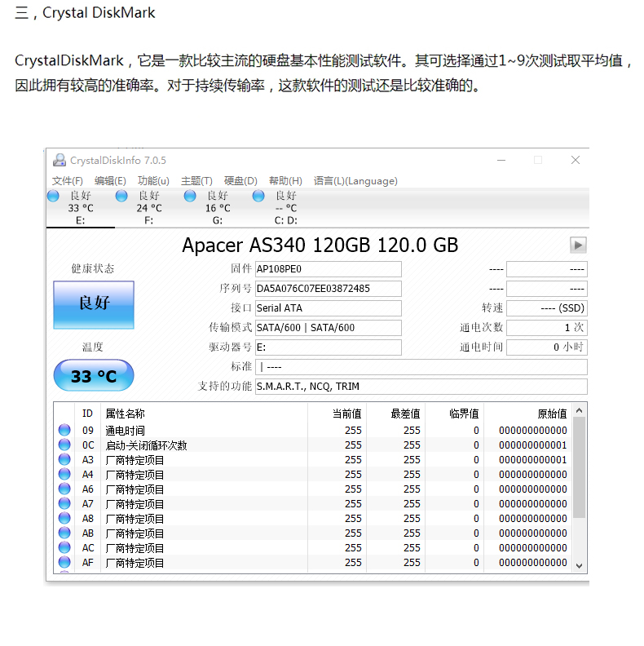Click the status orb of attribute 0C
This screenshot has height=646, width=644.
tap(64, 445)
